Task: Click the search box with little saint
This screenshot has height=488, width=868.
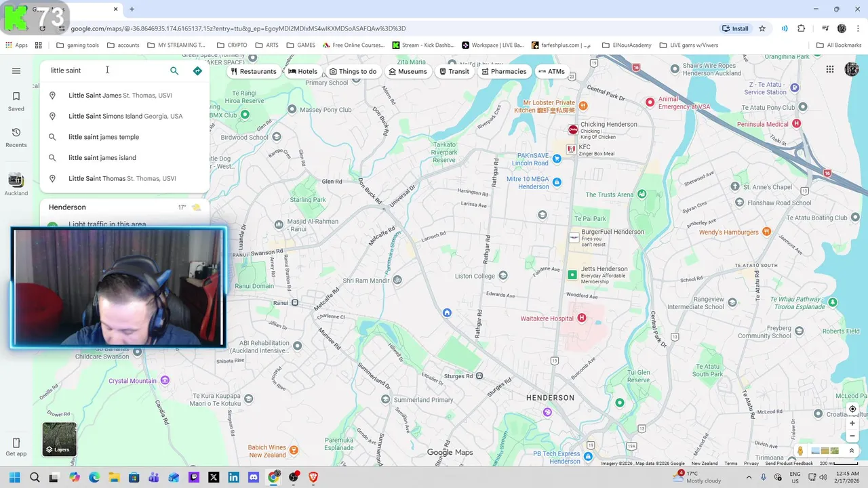Action: [x=105, y=70]
